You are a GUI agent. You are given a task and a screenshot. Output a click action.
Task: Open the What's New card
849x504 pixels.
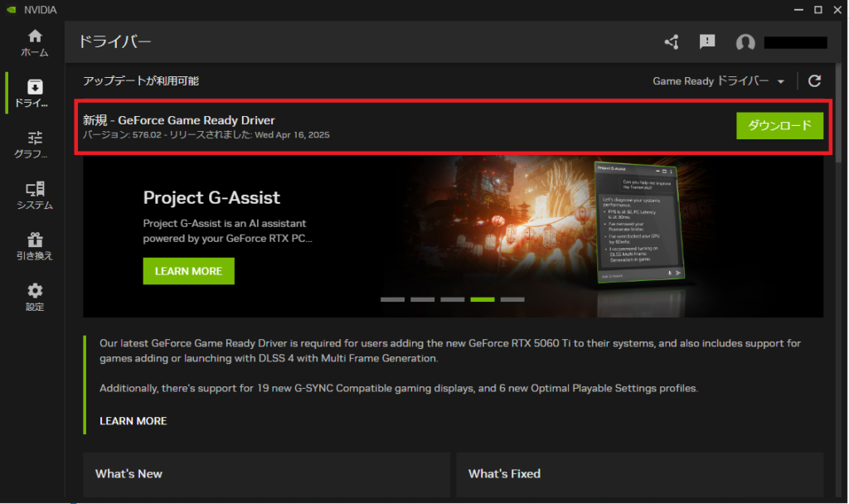266,475
